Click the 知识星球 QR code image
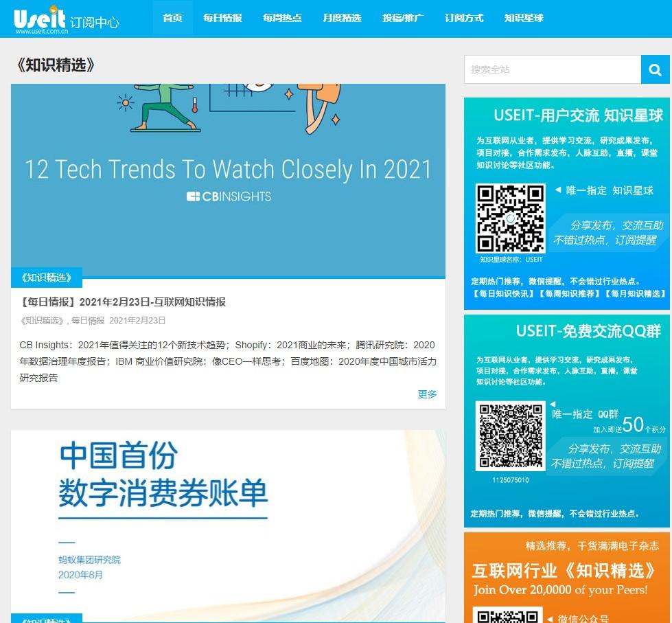The height and width of the screenshot is (623, 672). [510, 218]
